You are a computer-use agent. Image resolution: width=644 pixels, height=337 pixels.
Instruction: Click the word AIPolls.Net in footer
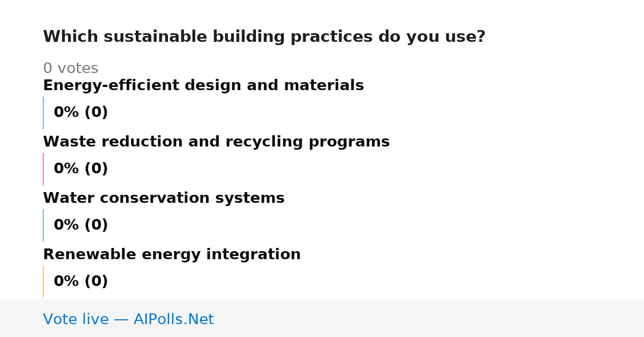coord(174,319)
